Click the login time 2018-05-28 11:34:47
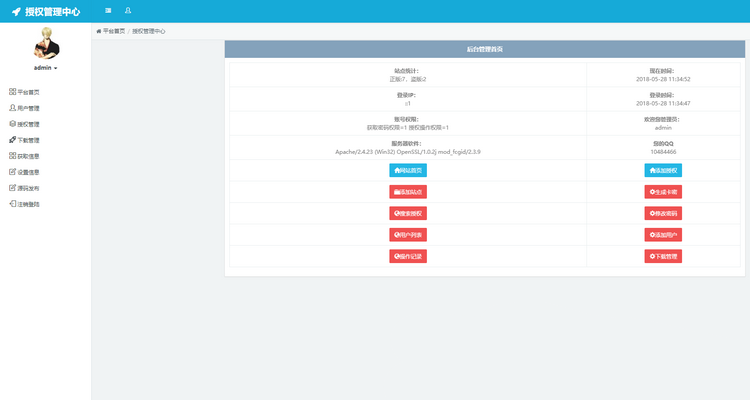Viewport: 750px width, 400px height. click(663, 103)
